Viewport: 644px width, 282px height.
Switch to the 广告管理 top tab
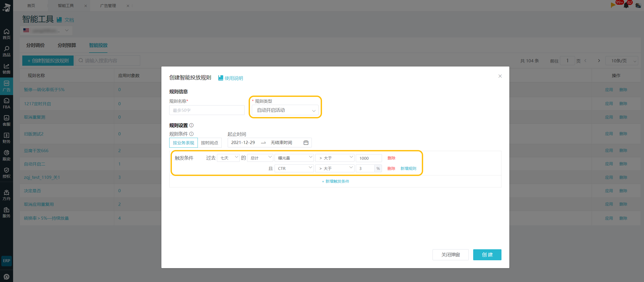[x=108, y=6]
